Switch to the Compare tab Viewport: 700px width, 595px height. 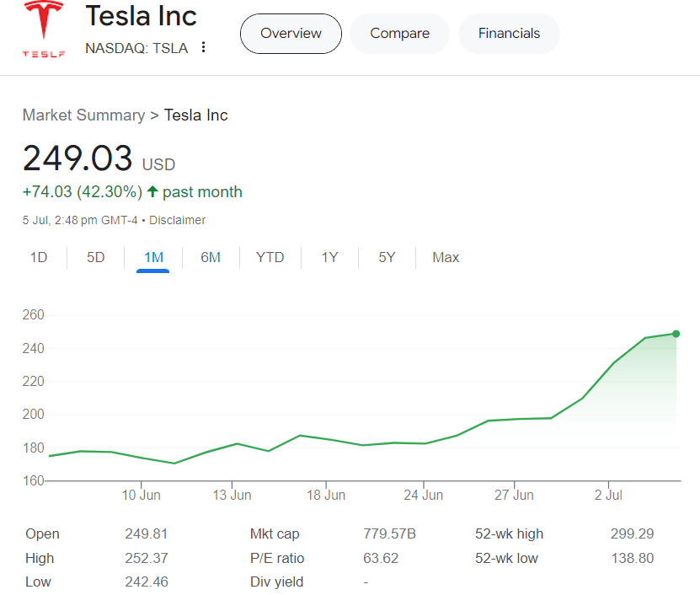tap(399, 34)
